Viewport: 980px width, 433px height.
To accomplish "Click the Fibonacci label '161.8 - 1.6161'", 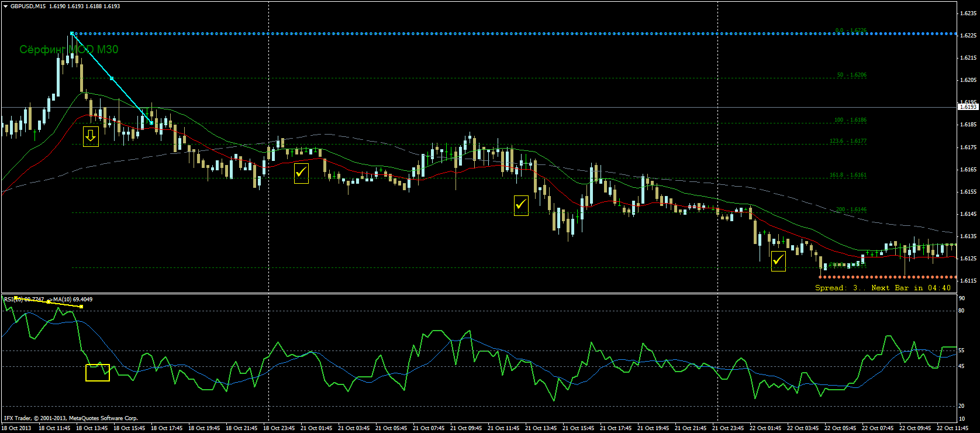I will [x=848, y=175].
